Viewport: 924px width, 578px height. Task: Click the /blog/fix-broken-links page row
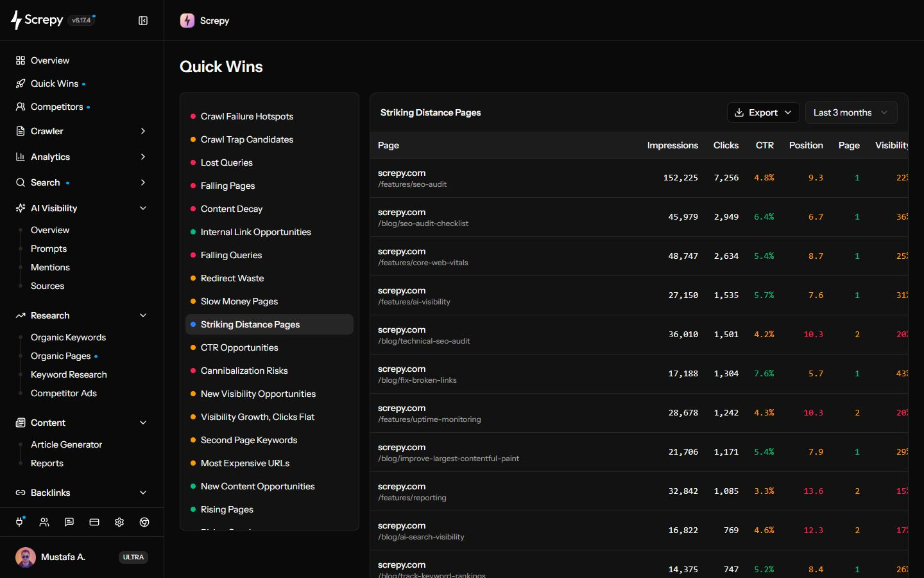tap(639, 374)
